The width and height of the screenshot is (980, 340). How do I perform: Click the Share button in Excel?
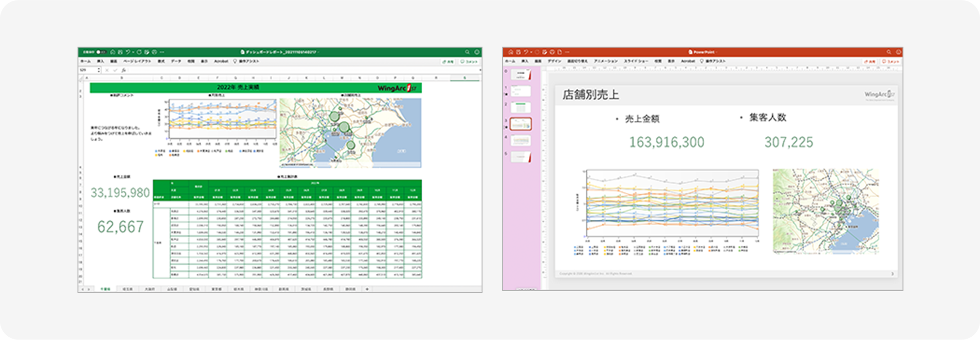pos(448,62)
